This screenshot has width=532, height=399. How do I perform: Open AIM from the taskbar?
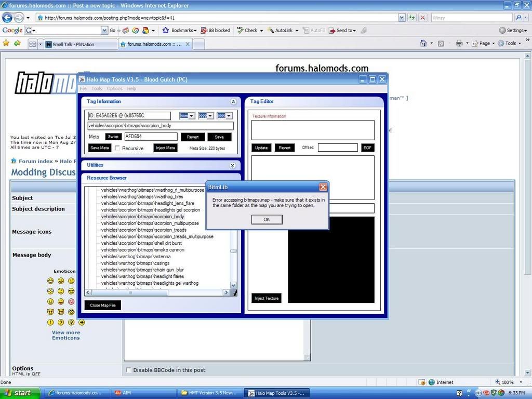coord(144,393)
